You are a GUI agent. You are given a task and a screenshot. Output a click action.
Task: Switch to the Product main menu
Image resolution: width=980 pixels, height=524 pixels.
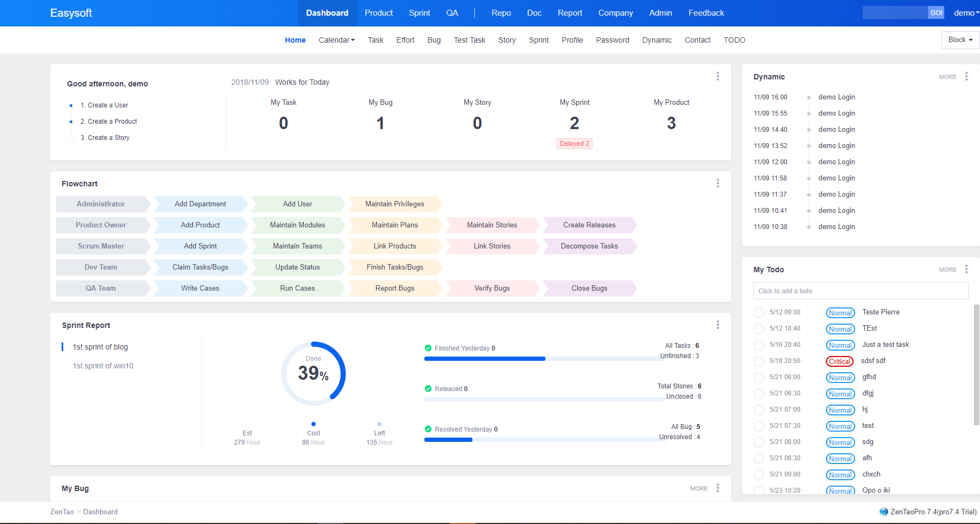[378, 13]
